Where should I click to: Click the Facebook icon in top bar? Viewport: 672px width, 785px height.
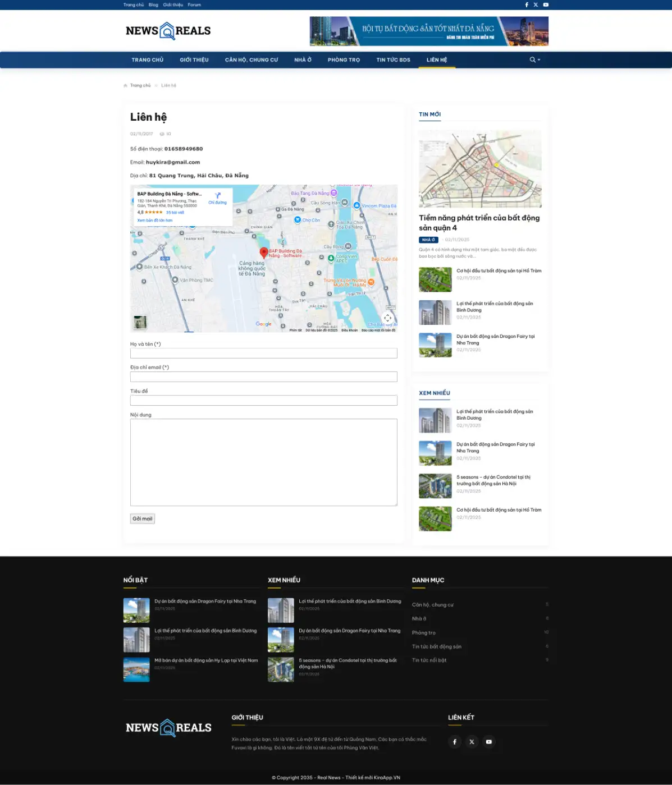[527, 4]
